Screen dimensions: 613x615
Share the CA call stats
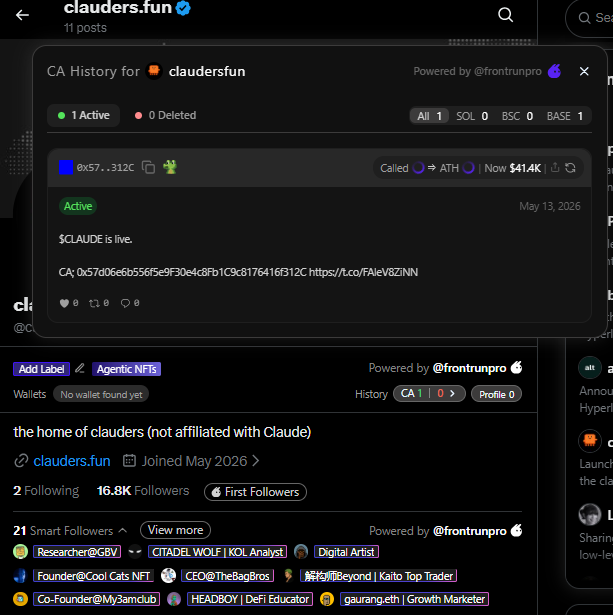555,168
